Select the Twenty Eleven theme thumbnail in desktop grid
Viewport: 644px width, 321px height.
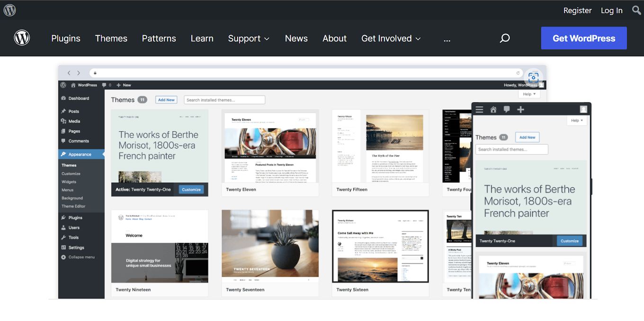270,147
